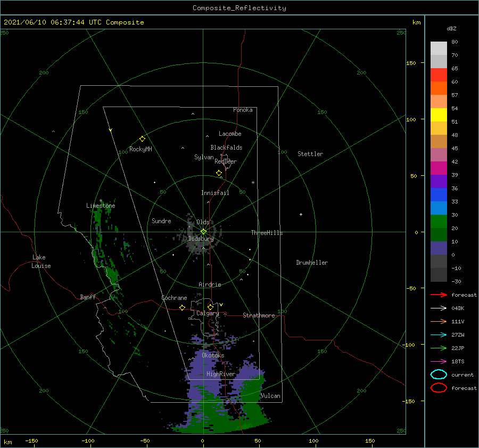This screenshot has width=479, height=448.
Task: Click the white cross marker south of Stettler
Action: click(x=301, y=214)
